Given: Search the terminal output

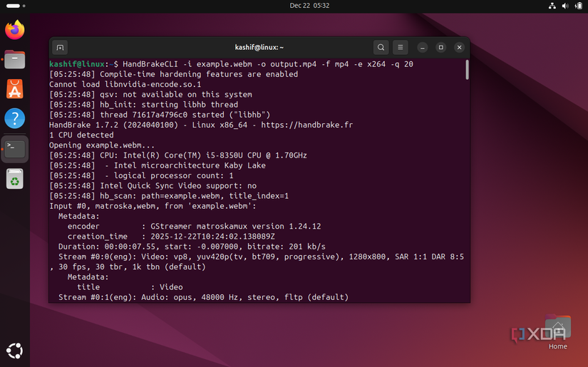Looking at the screenshot, I should pos(381,48).
